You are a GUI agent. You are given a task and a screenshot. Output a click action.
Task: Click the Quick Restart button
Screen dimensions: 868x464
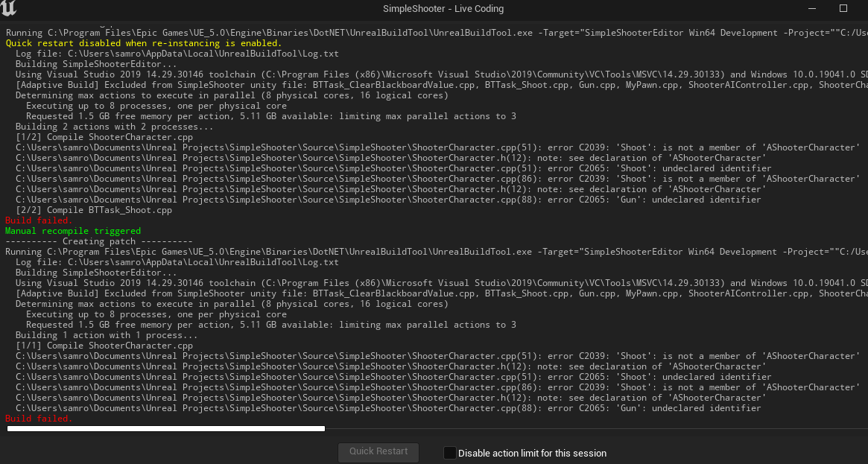(x=378, y=451)
